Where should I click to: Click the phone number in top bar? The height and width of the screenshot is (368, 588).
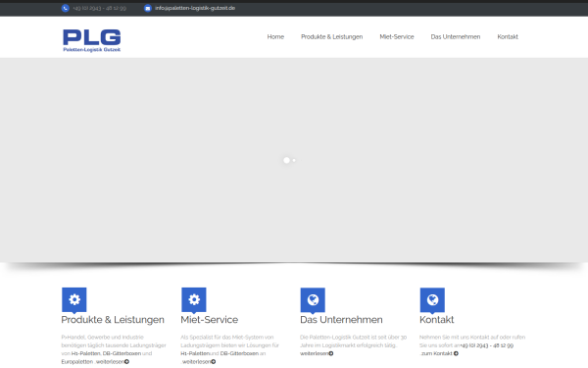(x=100, y=8)
